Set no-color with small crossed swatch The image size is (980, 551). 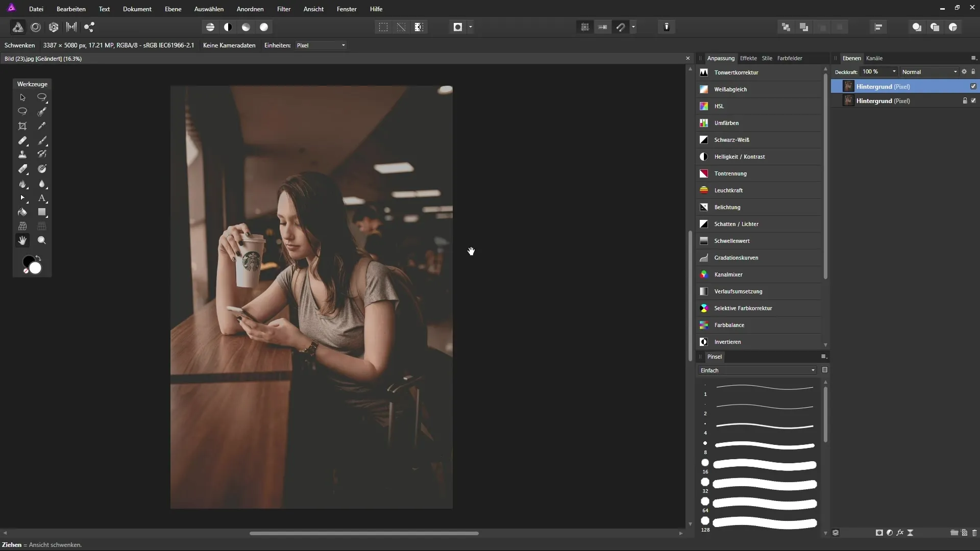(26, 271)
